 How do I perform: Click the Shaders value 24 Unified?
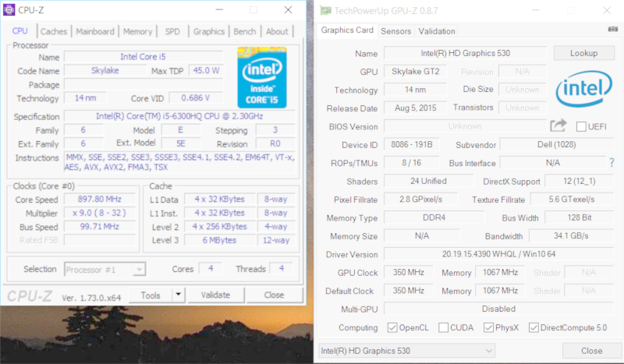[428, 181]
